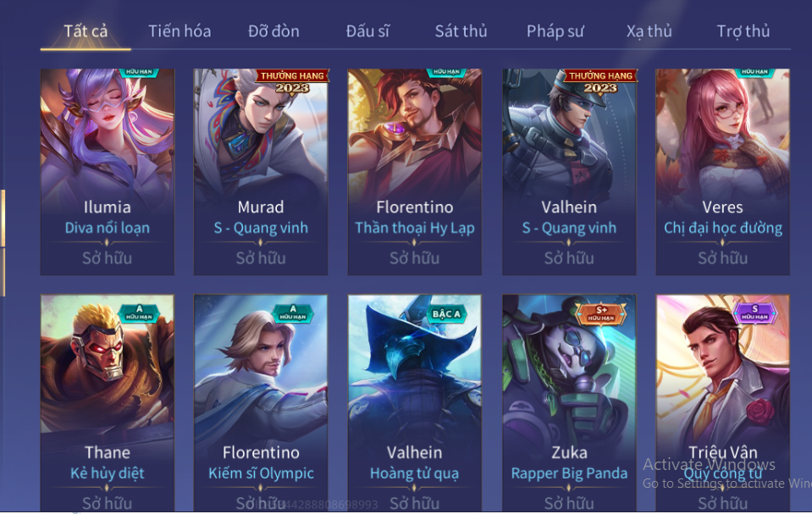
Task: Open the Trợ thủ tab
Action: (743, 31)
